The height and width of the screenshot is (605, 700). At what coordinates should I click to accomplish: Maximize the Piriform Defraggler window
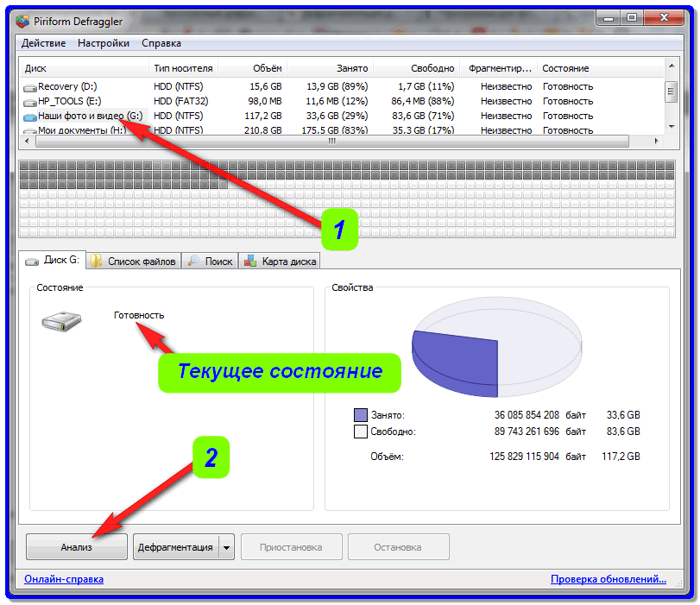tap(631, 18)
